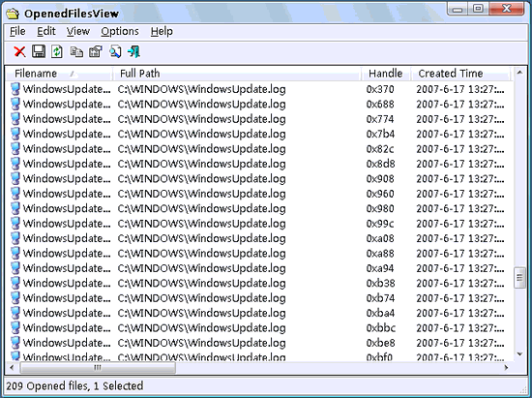Open the Edit menu

pos(46,31)
